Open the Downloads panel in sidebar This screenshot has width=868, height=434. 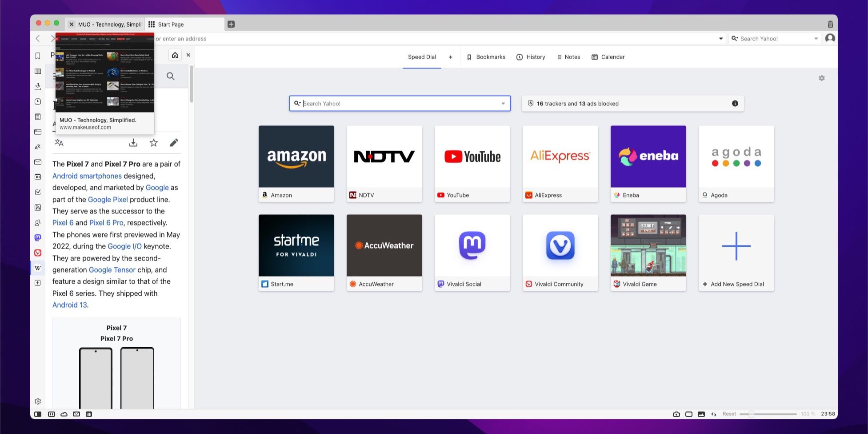tap(38, 86)
